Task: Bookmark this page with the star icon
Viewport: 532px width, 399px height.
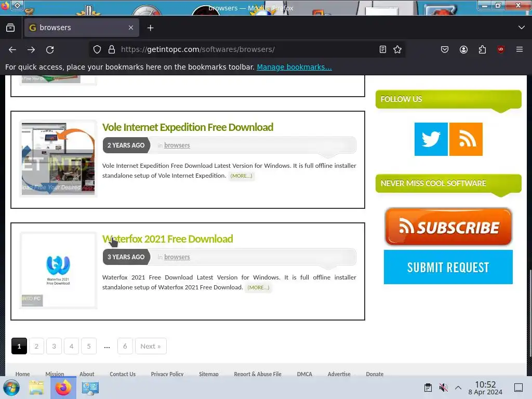Action: (x=397, y=49)
